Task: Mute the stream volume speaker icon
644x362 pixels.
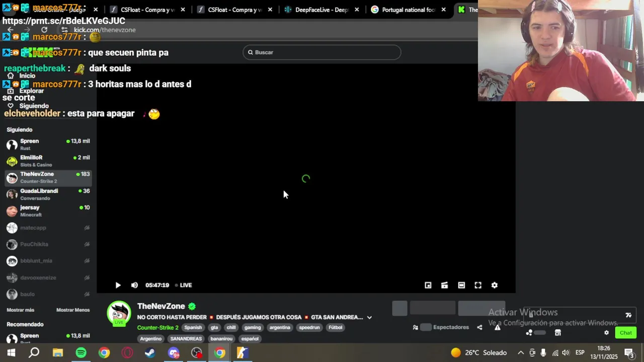Action: 134,285
